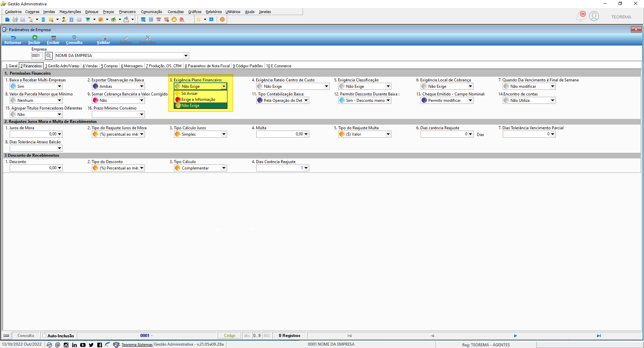Viewport: 644px width, 348px height.
Task: Click the Validar toolbar icon
Action: click(104, 38)
